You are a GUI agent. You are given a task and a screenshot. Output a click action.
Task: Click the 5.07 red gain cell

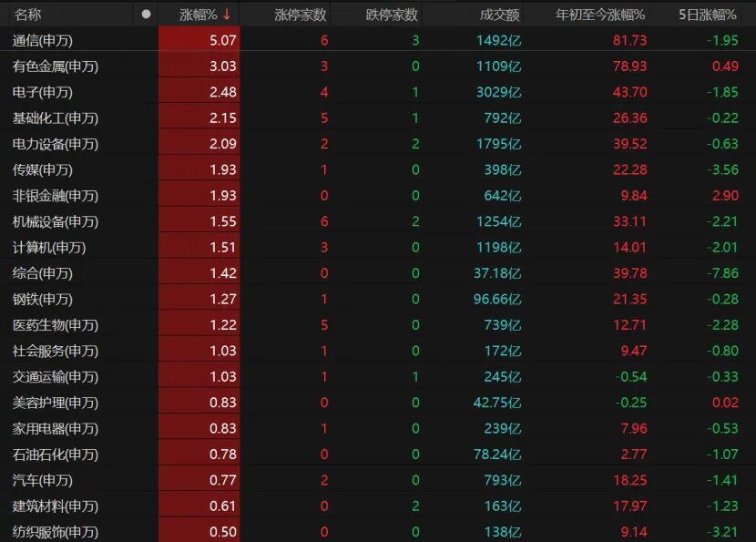click(221, 40)
